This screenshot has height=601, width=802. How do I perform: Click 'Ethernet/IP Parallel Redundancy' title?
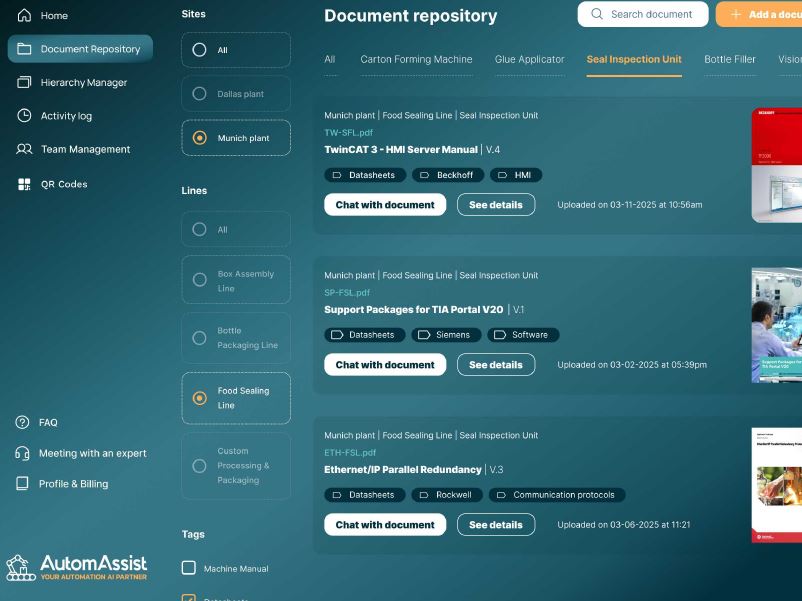[403, 470]
